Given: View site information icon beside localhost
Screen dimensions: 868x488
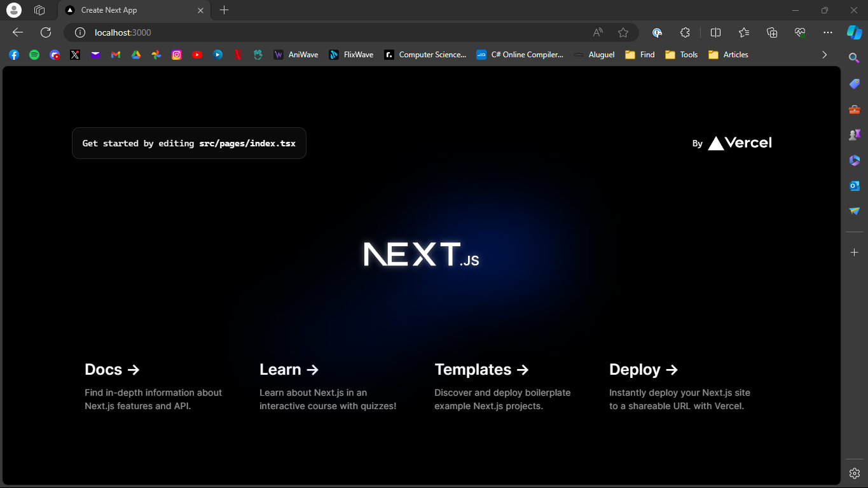Looking at the screenshot, I should [x=80, y=32].
